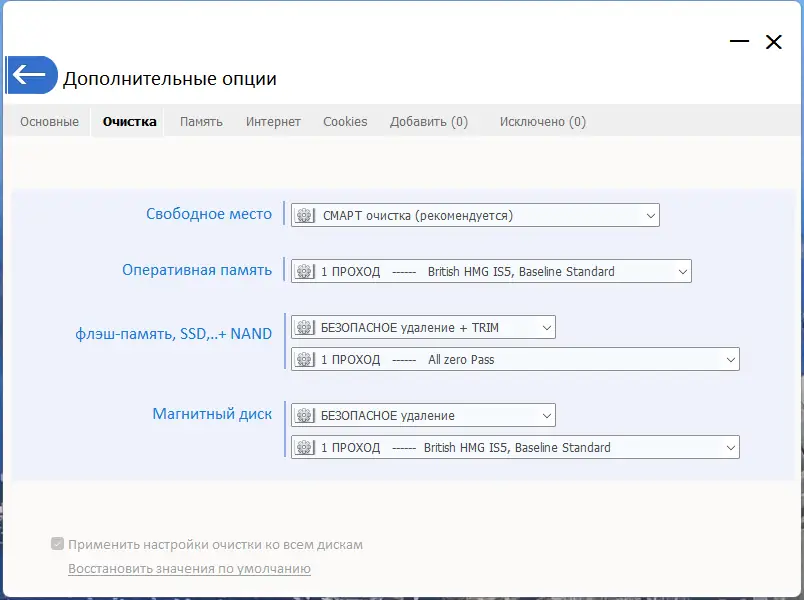Select the Cookies tab
Screen dimensions: 804x600
(x=345, y=122)
